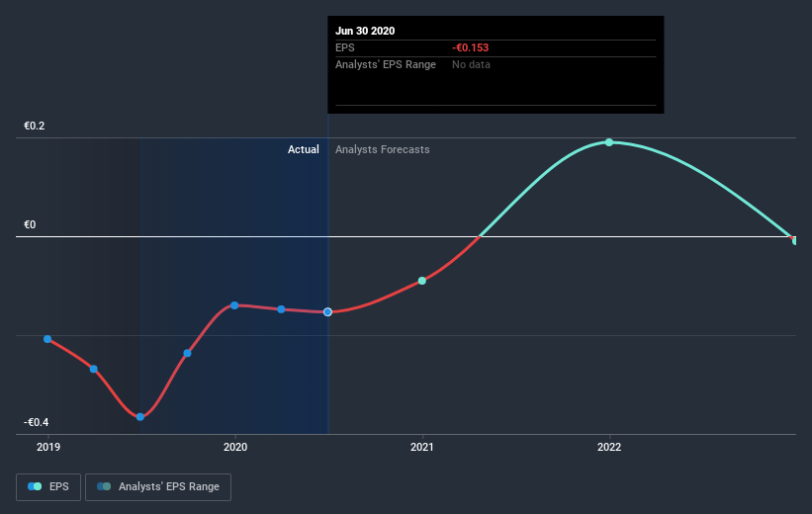Toggle the EPS legend series

click(x=48, y=487)
